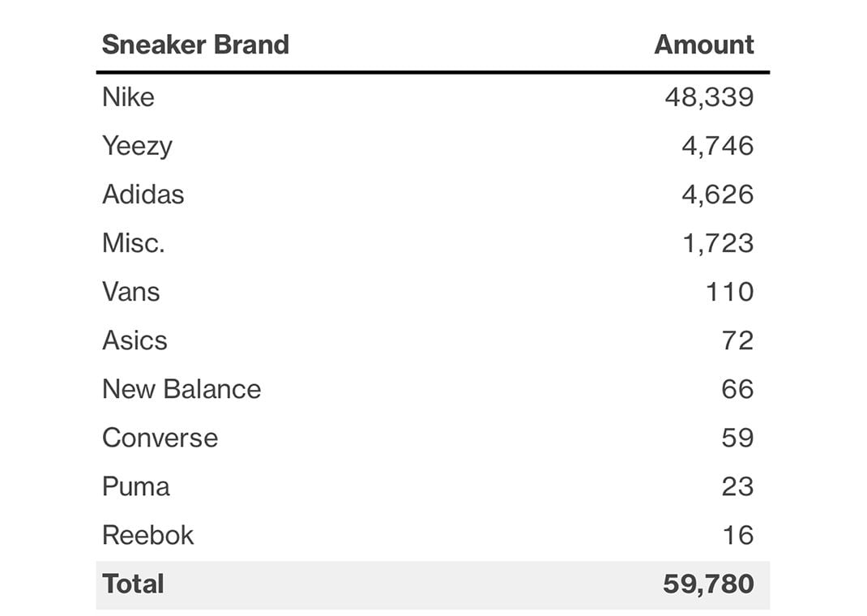This screenshot has height=616, width=867.
Task: Select the 59,780 total amount
Action: point(708,584)
